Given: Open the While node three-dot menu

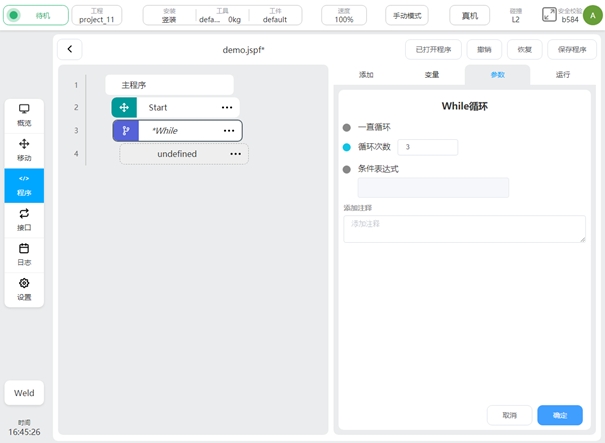Looking at the screenshot, I should coord(229,130).
